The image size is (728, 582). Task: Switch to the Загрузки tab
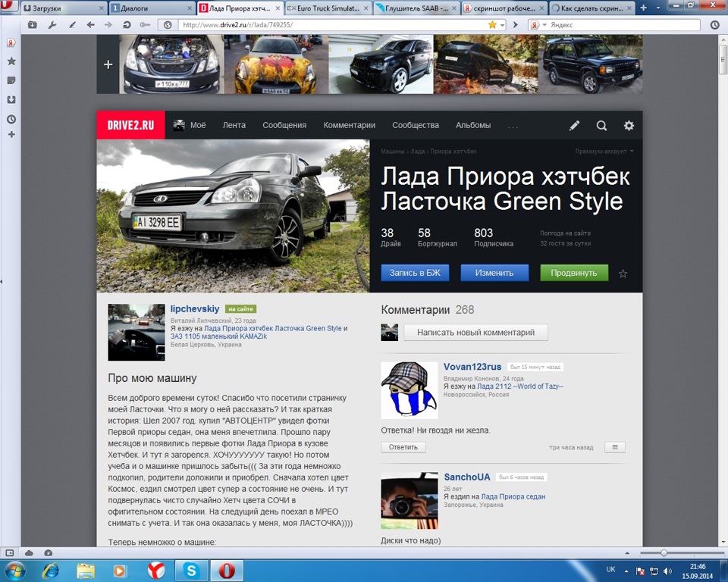[64, 8]
